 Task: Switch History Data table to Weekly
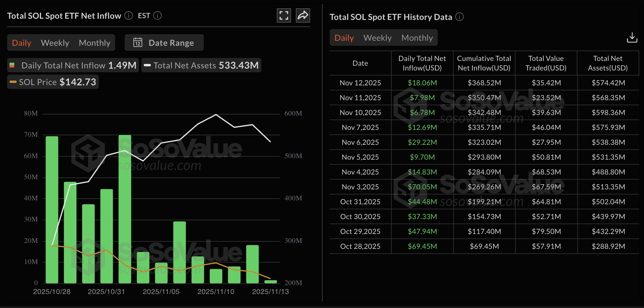pos(377,37)
